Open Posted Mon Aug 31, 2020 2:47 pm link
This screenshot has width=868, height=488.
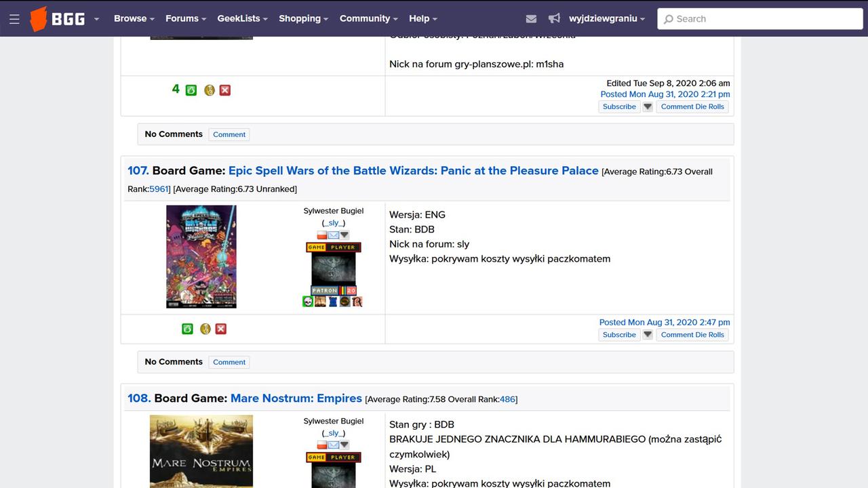[665, 323]
